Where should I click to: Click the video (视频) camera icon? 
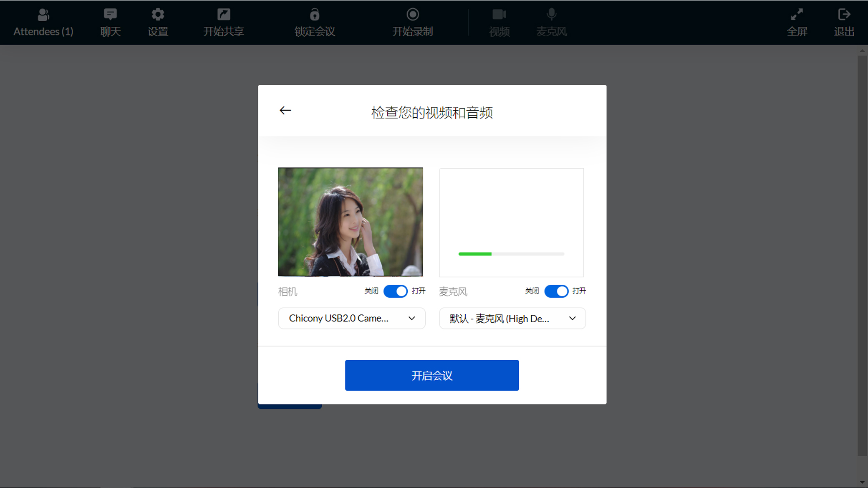[x=499, y=15]
